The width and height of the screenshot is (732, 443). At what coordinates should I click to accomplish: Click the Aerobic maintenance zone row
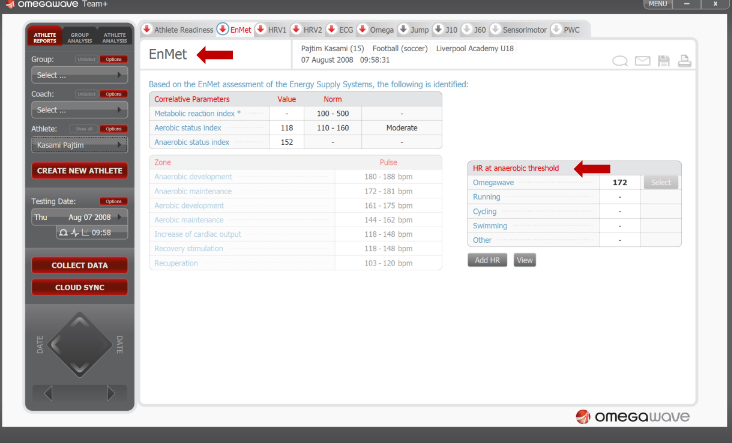(x=296, y=220)
